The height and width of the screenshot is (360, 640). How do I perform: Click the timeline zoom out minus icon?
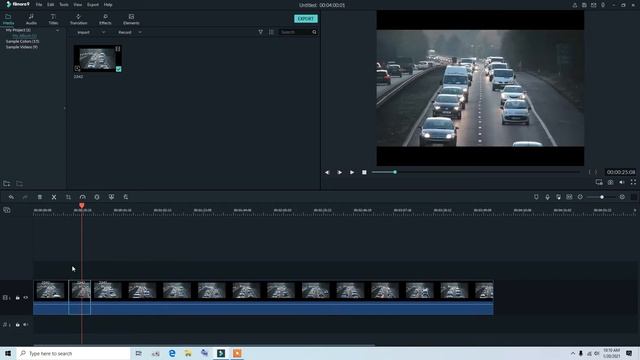(580, 197)
